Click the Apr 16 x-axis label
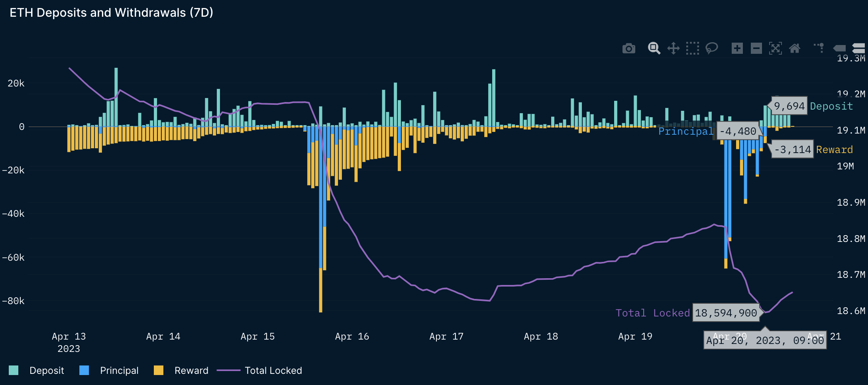Viewport: 868px width, 385px height. pyautogui.click(x=352, y=336)
